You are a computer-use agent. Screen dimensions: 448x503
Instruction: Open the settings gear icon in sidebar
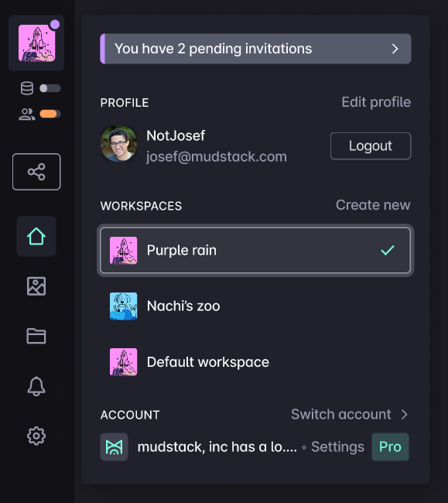36,436
